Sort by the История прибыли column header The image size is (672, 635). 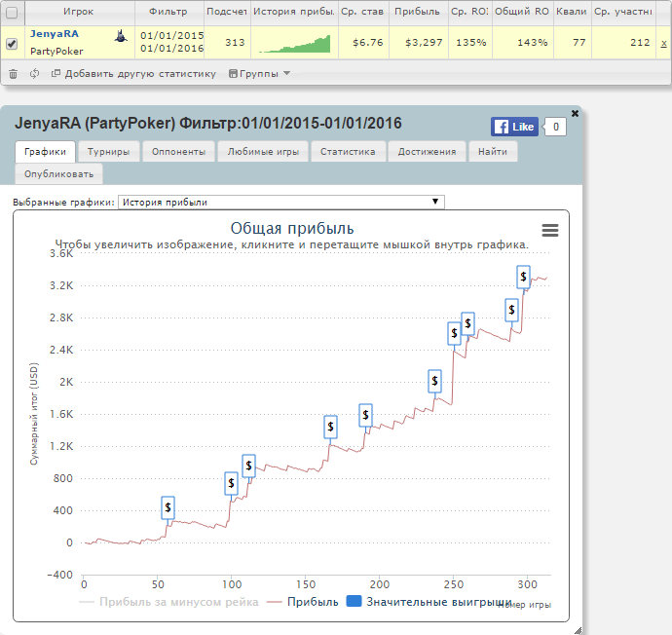coord(294,13)
